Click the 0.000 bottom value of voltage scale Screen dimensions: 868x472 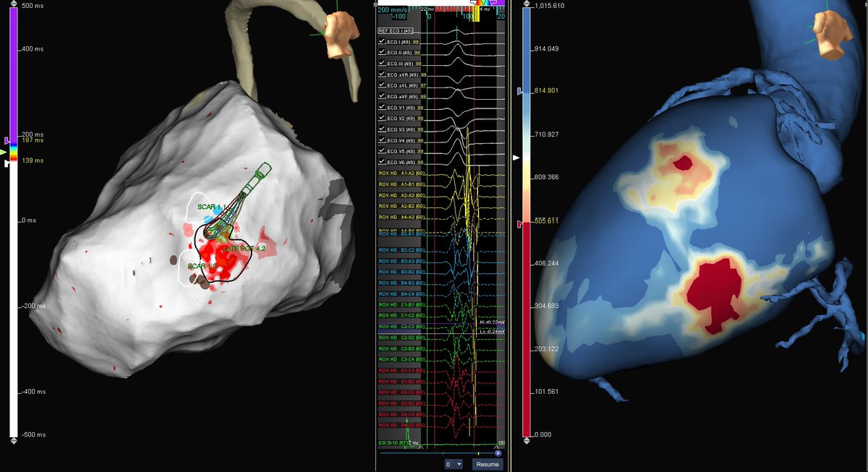pos(542,434)
